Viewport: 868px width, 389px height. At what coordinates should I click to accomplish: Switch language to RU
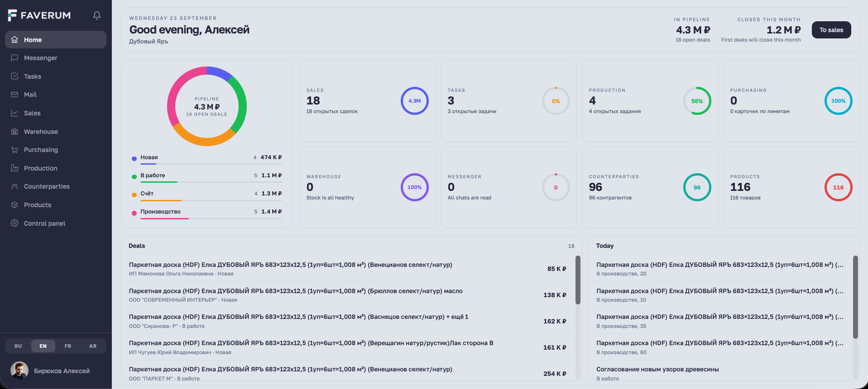[x=18, y=346]
